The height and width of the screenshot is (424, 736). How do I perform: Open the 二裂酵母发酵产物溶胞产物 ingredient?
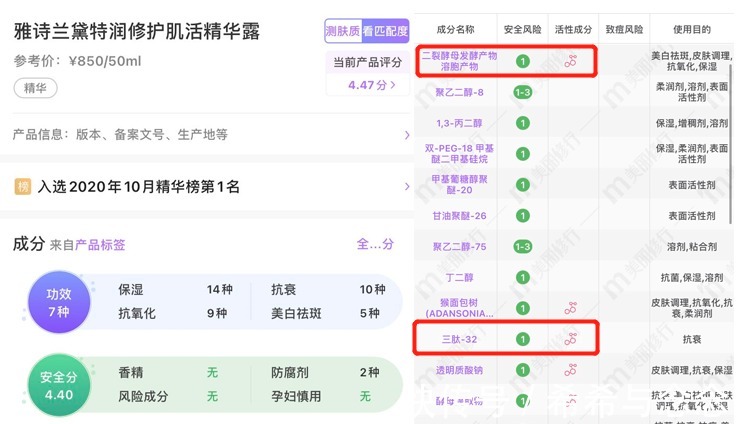[x=459, y=61]
